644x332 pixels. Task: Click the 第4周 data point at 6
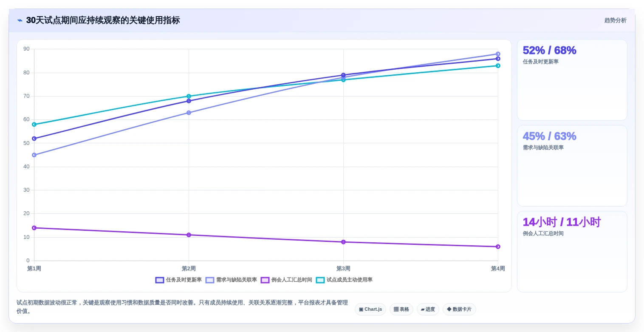498,247
